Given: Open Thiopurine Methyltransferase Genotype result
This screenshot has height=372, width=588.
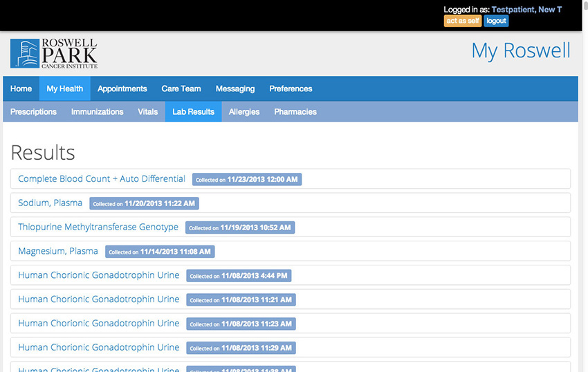Looking at the screenshot, I should pos(98,227).
